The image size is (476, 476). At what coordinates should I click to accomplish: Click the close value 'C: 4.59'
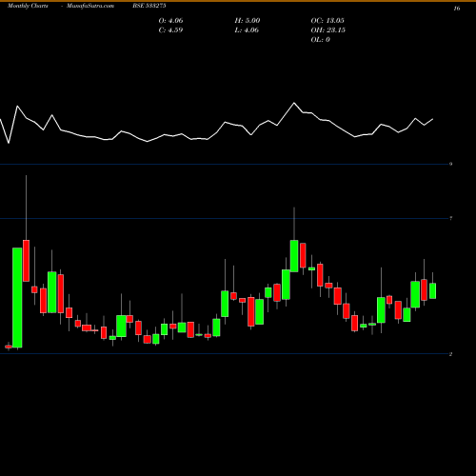click(170, 30)
